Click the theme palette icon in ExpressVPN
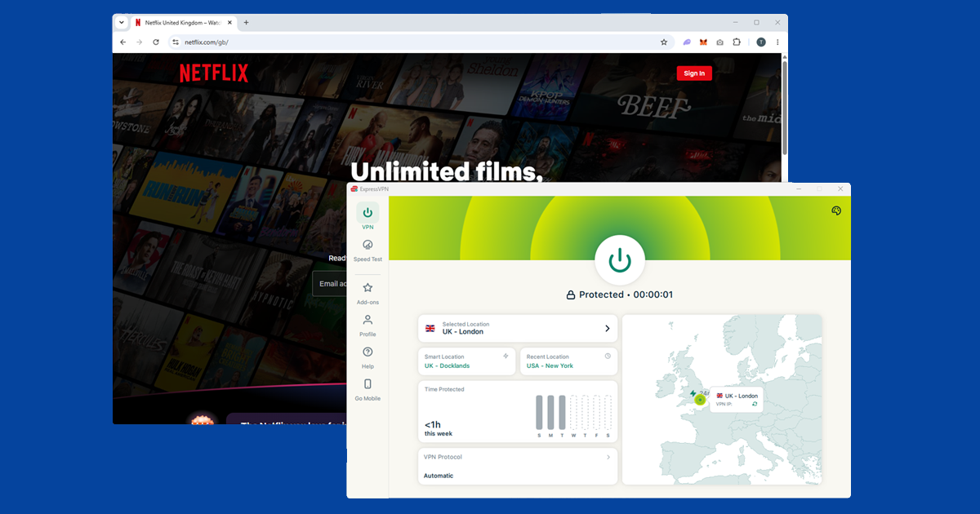This screenshot has width=980, height=514. coord(836,210)
